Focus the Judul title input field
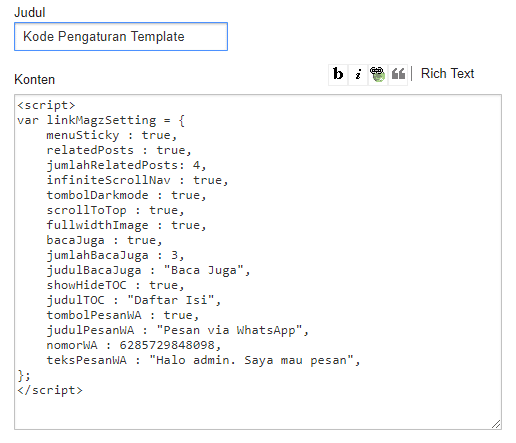 pyautogui.click(x=121, y=37)
